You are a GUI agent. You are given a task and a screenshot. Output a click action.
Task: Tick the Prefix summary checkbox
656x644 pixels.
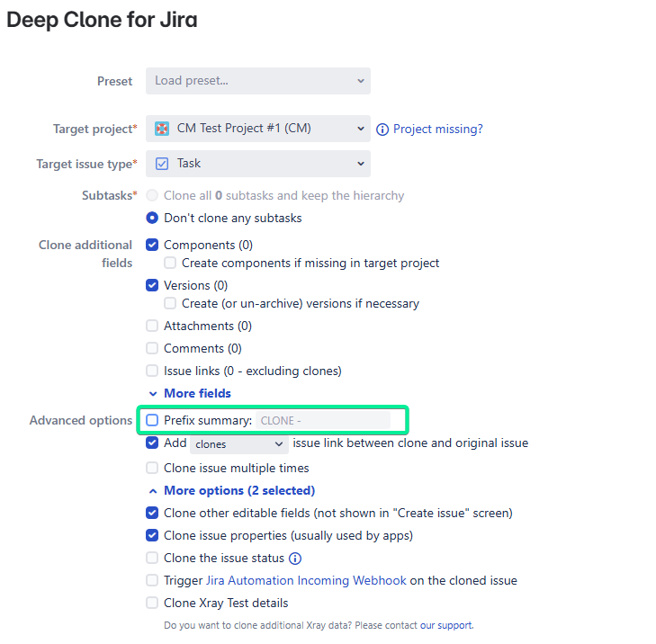pyautogui.click(x=152, y=420)
